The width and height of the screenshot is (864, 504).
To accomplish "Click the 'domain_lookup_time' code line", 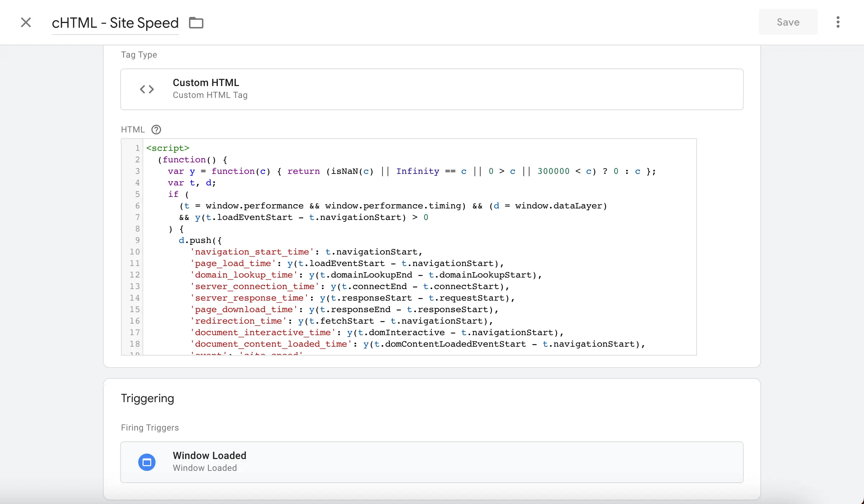I will click(366, 275).
